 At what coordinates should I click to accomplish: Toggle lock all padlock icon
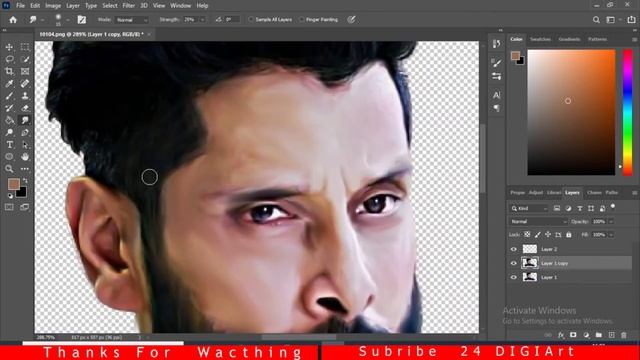pos(569,235)
